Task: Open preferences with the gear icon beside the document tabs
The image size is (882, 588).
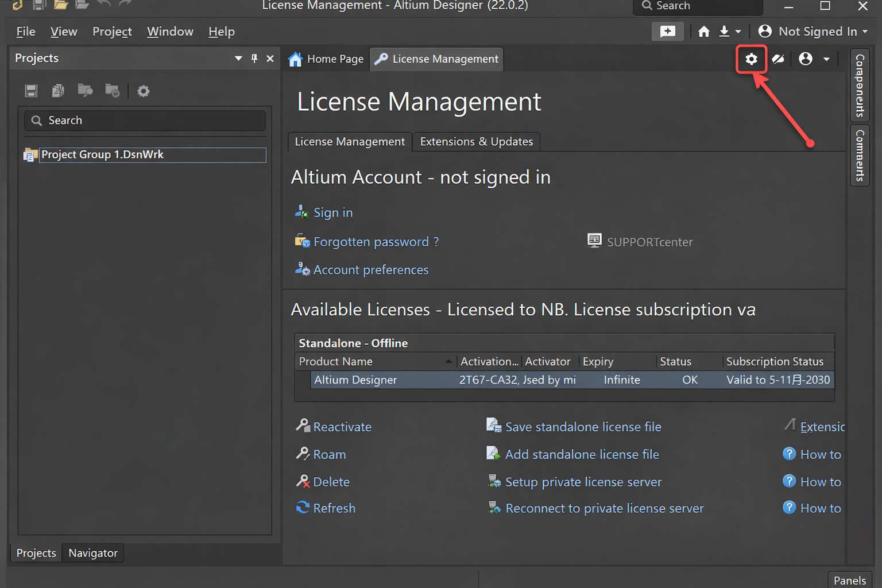Action: pos(751,59)
